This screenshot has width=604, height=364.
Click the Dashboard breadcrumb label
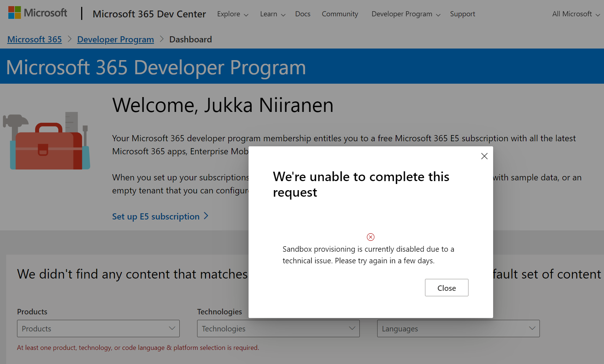pyautogui.click(x=191, y=39)
